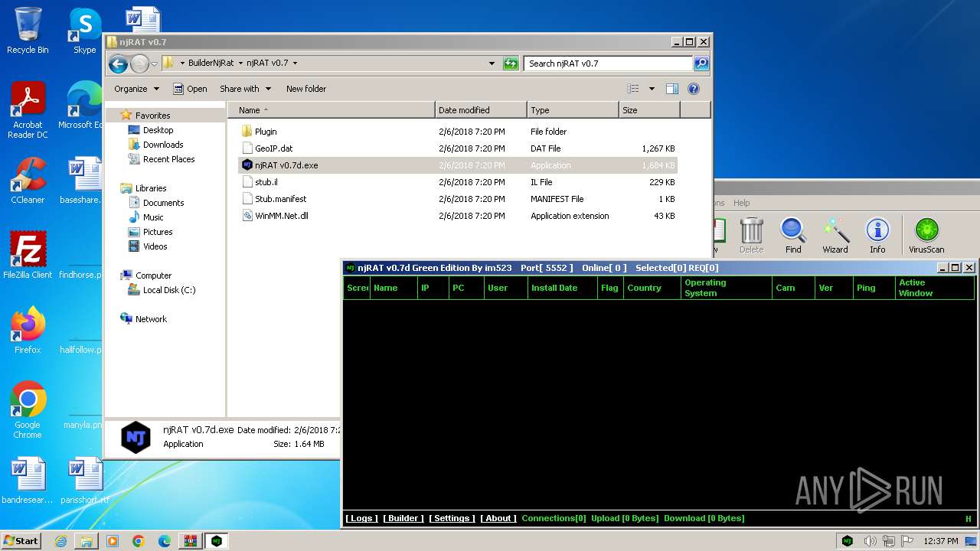This screenshot has width=980, height=551.
Task: Sort by Name column header
Action: [332, 110]
